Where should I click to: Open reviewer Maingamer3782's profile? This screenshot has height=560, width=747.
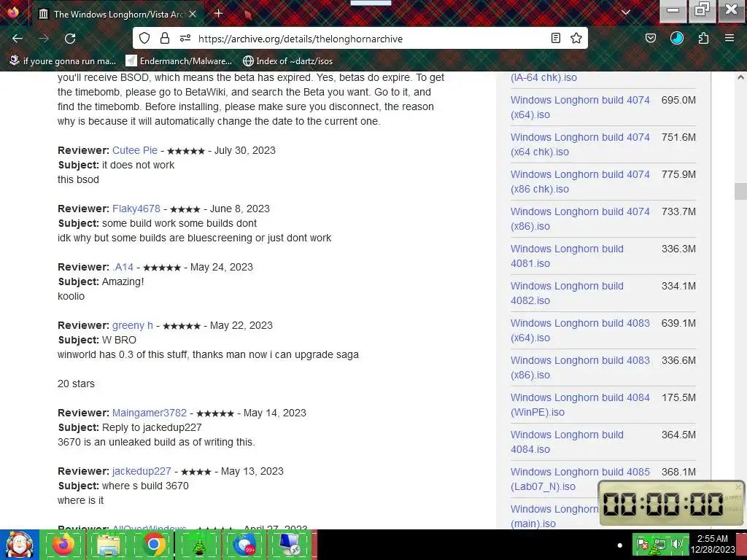click(150, 413)
